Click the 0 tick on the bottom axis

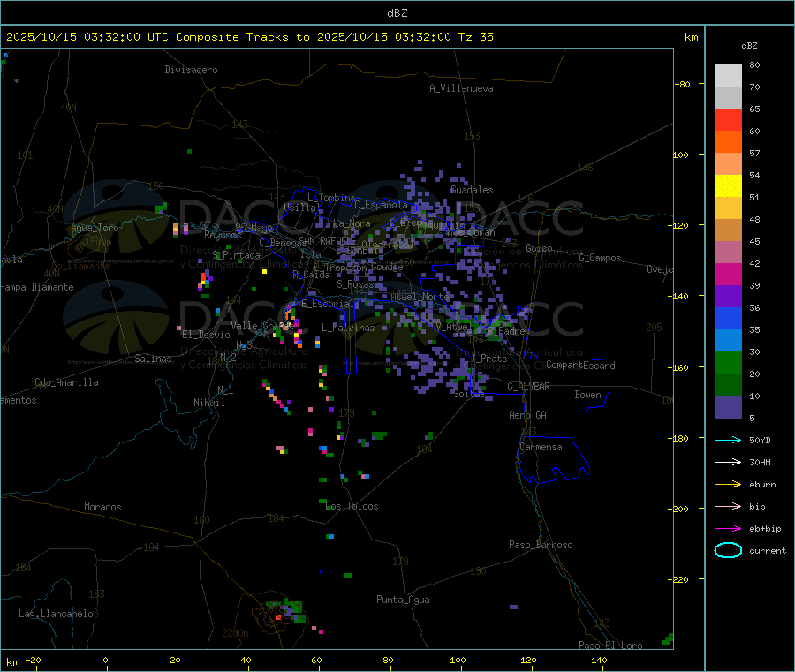(x=105, y=660)
